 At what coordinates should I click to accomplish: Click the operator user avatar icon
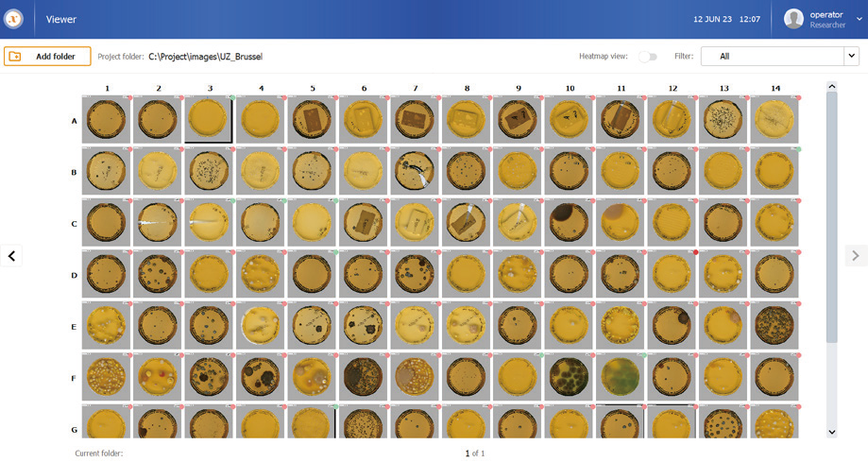793,19
